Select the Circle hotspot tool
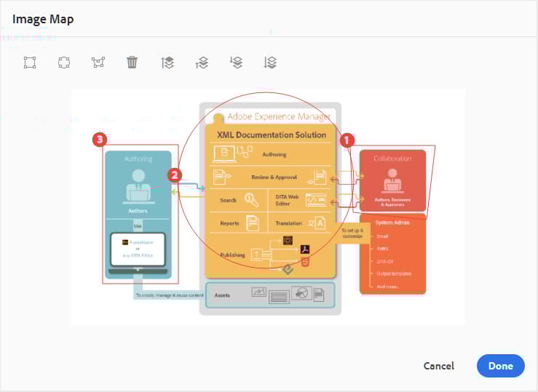538x392 pixels. (x=64, y=63)
